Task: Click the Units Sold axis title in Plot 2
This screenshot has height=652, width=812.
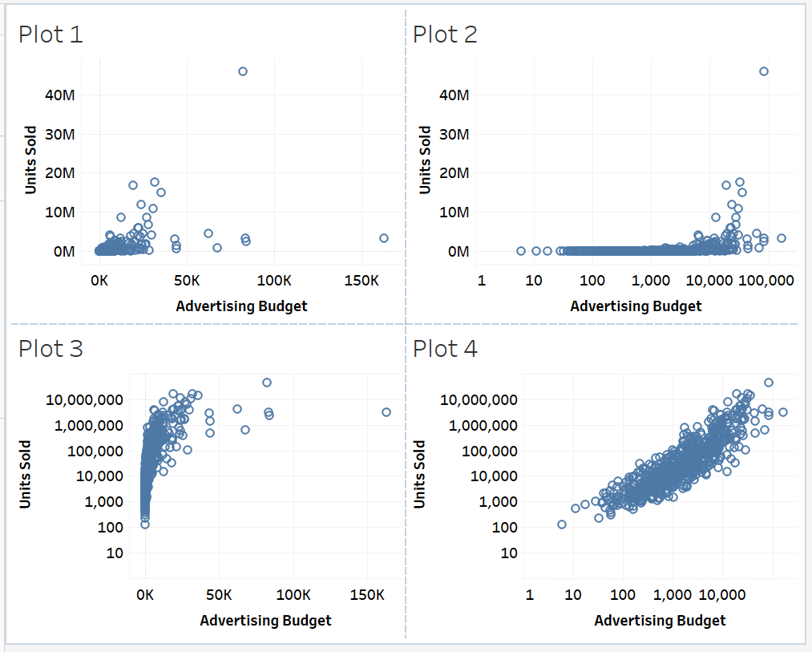Action: tap(425, 160)
